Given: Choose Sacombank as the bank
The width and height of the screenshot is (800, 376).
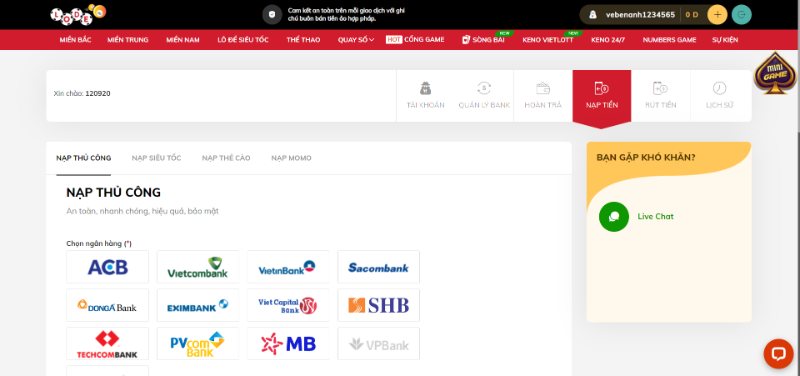Looking at the screenshot, I should point(379,267).
